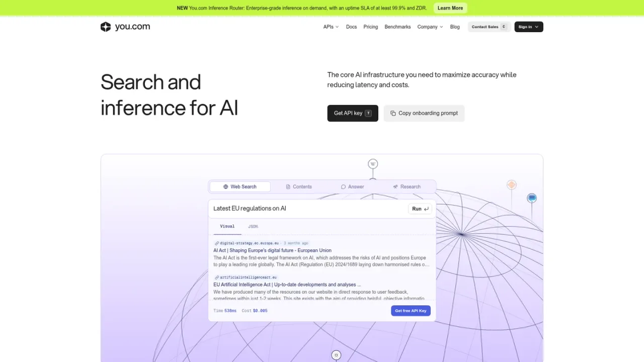Visit the Blog link

[455, 27]
